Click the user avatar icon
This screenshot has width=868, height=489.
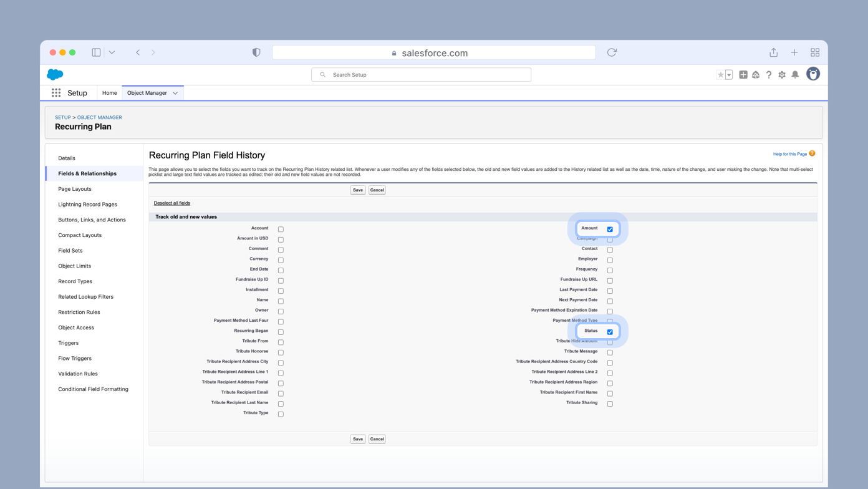pyautogui.click(x=813, y=74)
